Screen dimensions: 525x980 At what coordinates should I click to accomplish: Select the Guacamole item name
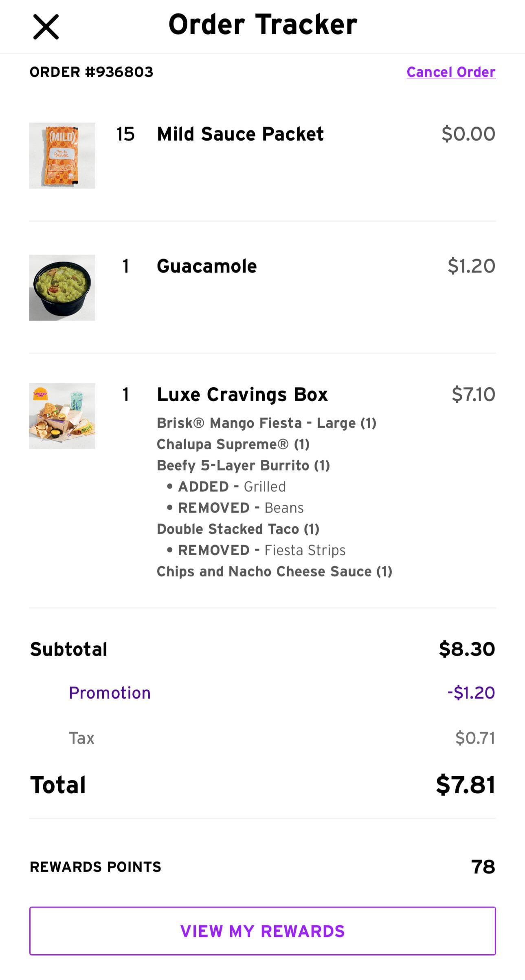207,266
